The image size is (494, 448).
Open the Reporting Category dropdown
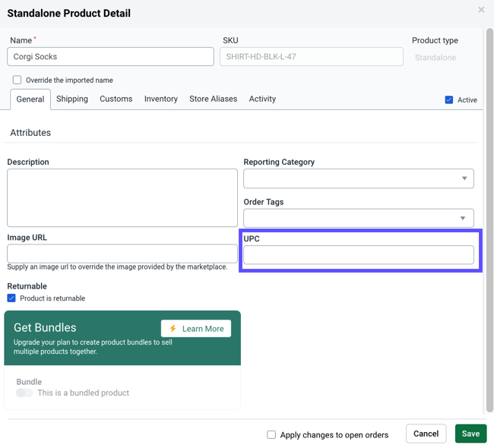coord(359,178)
